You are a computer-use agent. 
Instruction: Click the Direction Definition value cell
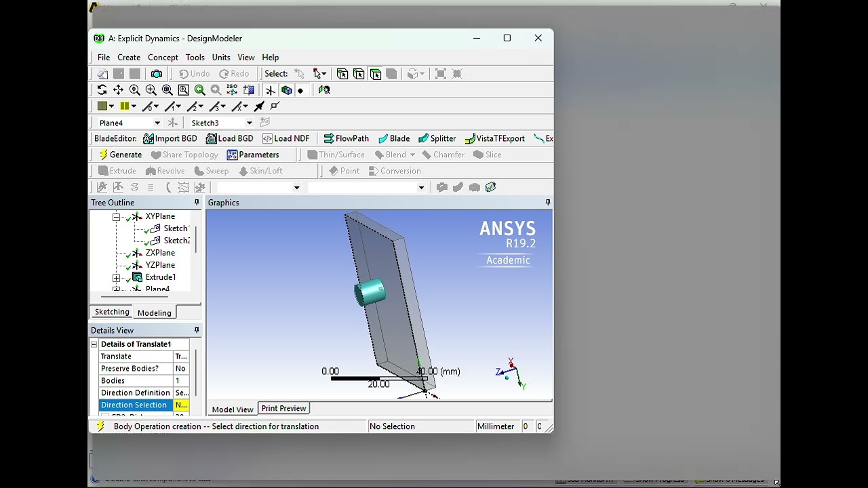pos(181,393)
